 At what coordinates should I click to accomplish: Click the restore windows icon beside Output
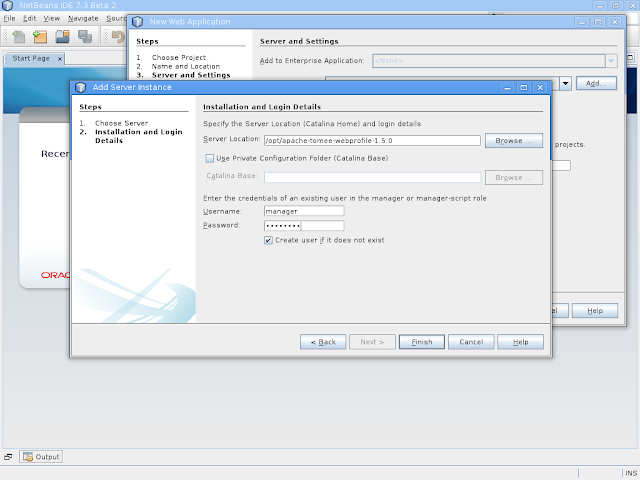pos(8,457)
